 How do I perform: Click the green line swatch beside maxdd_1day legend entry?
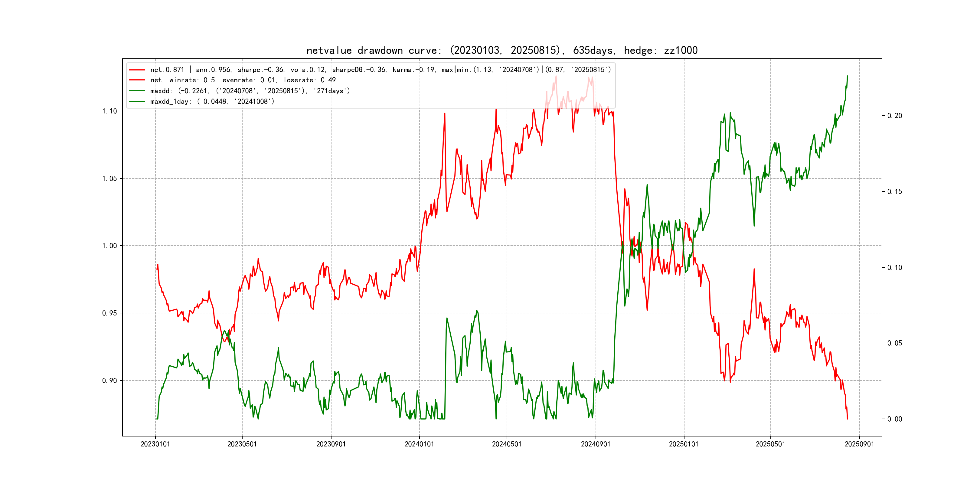tap(137, 102)
